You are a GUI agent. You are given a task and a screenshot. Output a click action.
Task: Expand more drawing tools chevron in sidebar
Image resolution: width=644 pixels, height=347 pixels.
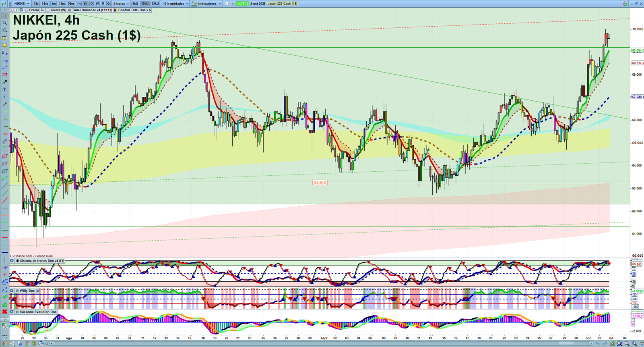pyautogui.click(x=4, y=319)
